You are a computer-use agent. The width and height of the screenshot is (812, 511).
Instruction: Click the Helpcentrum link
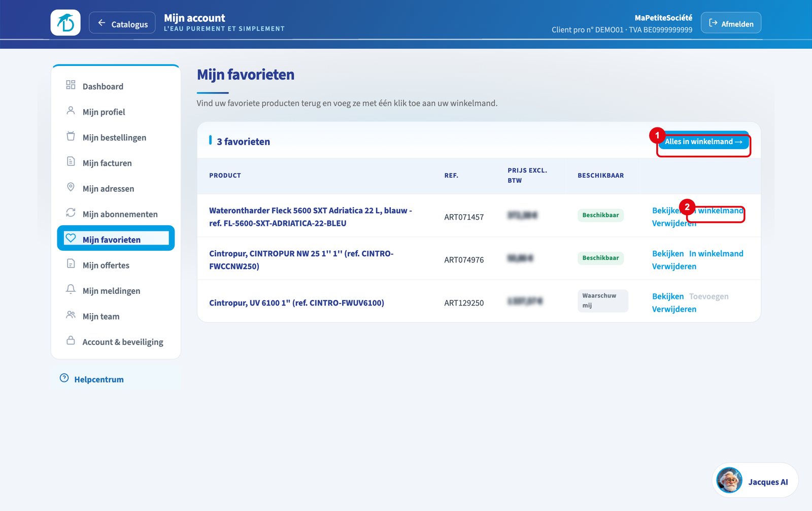click(x=99, y=380)
